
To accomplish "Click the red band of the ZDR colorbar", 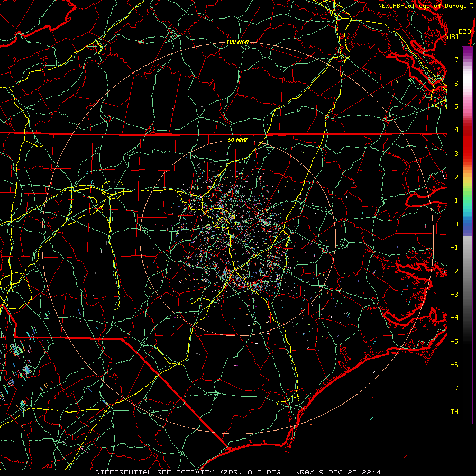I will [467, 143].
